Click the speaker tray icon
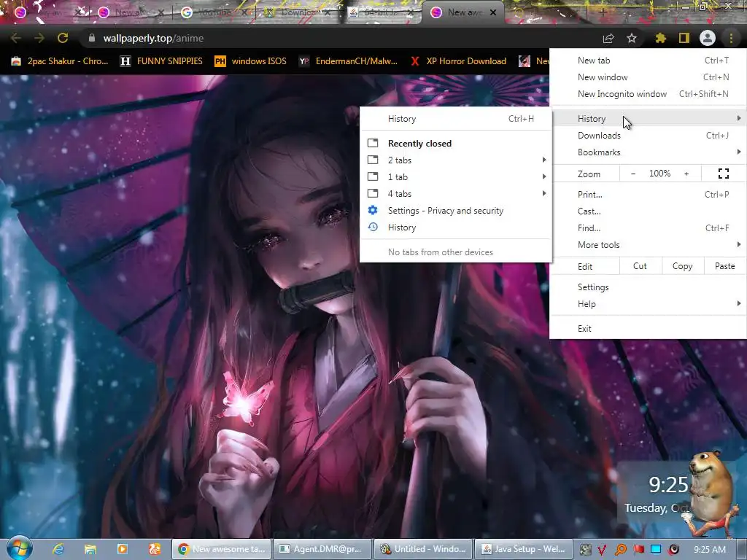The height and width of the screenshot is (560, 747). (x=673, y=550)
